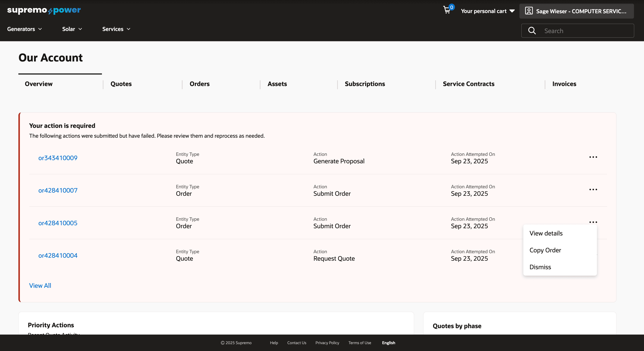644x351 pixels.
Task: Click the View All link
Action: 40,285
